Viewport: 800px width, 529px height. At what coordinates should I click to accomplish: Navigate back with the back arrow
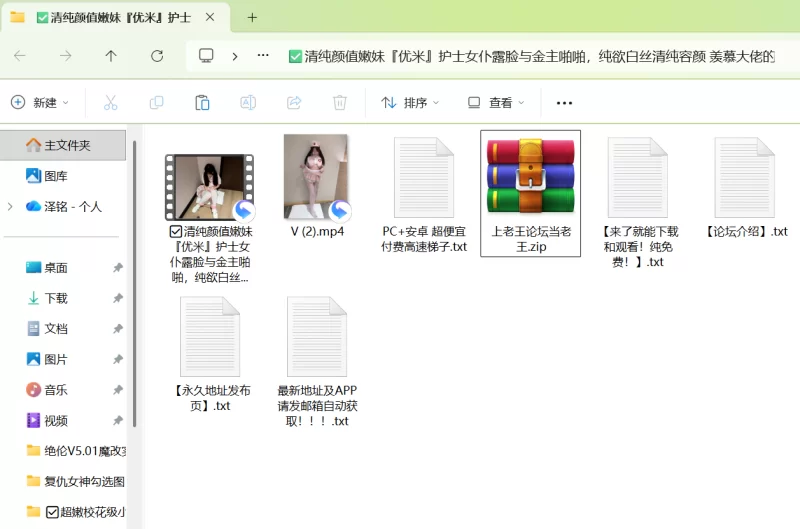click(20, 56)
